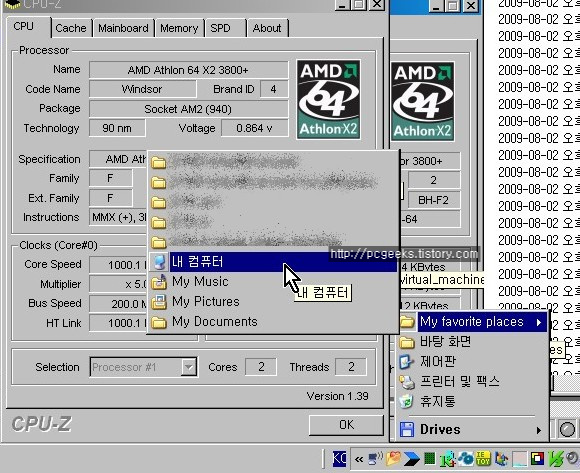
Task: Select the Memory tab
Action: tap(179, 28)
